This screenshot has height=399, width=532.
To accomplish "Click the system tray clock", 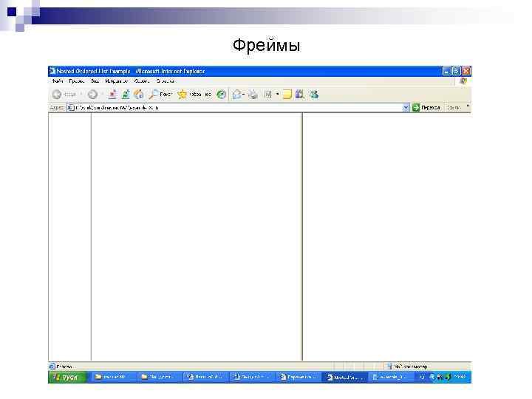I will click(460, 377).
